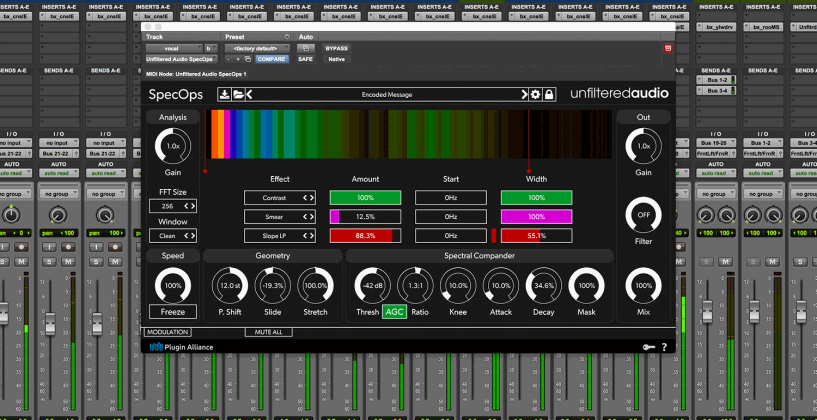Solo the track with bx_ylwdrv insert

pyautogui.click(x=707, y=262)
